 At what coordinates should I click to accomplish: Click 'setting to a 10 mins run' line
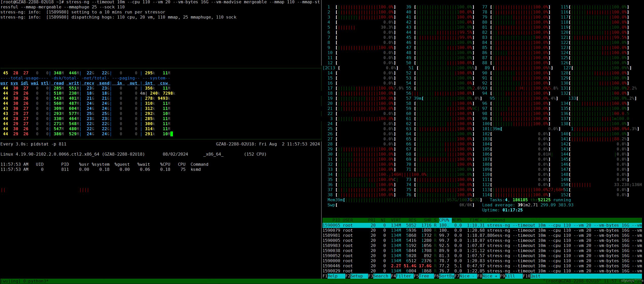click(83, 12)
